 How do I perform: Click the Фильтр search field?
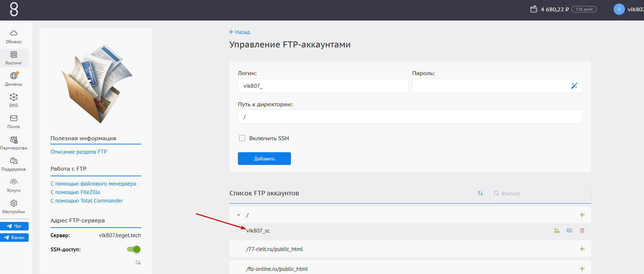(540, 193)
